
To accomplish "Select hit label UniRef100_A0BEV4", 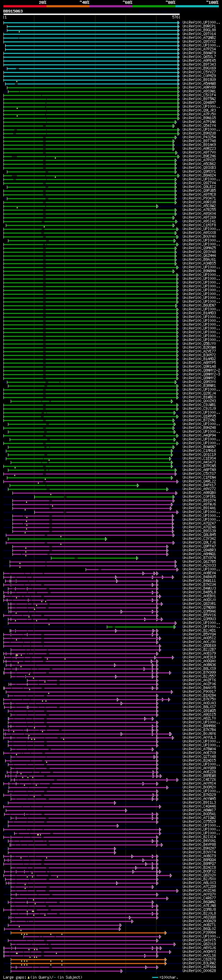I will coord(199,573).
